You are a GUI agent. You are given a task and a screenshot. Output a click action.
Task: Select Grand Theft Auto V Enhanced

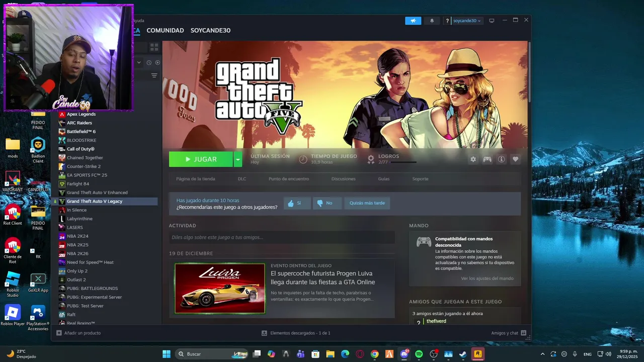(97, 193)
